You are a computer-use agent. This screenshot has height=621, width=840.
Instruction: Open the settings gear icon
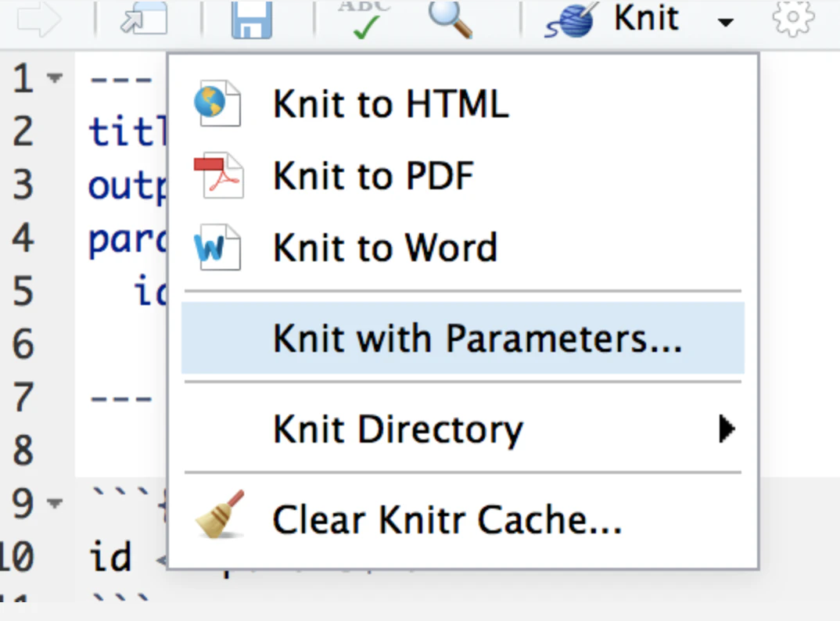(x=793, y=18)
